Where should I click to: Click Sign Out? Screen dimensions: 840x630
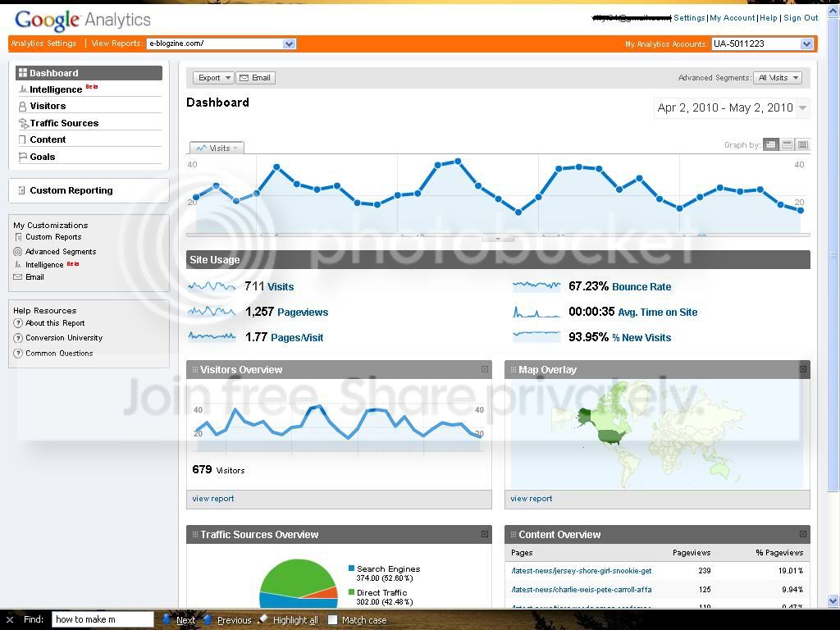[801, 18]
